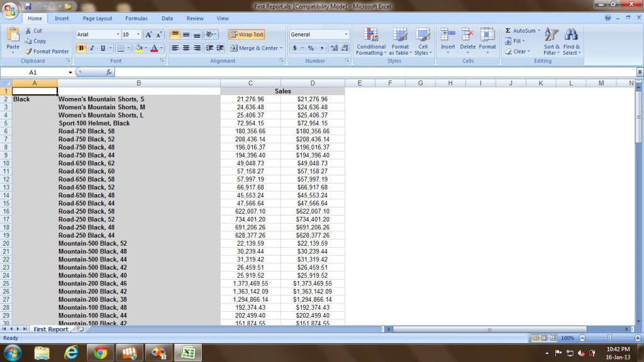644x362 pixels.
Task: Click the Insert Cells icon
Action: coord(448,35)
